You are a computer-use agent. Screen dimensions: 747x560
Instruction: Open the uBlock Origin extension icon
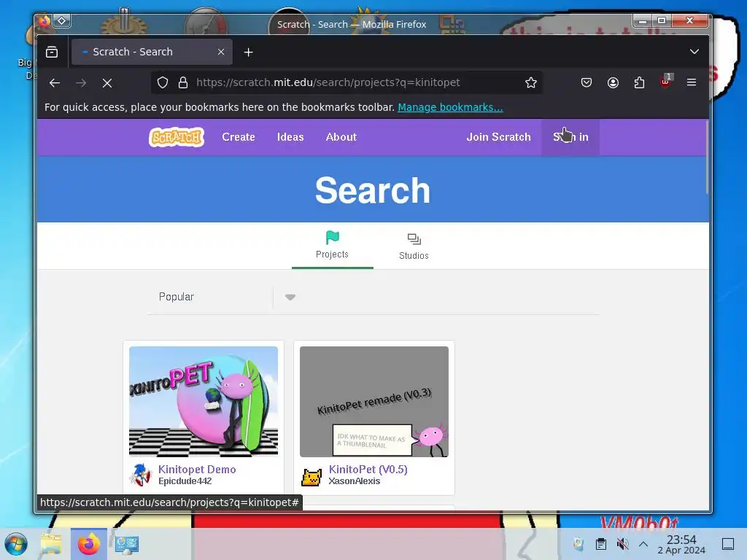pos(665,82)
